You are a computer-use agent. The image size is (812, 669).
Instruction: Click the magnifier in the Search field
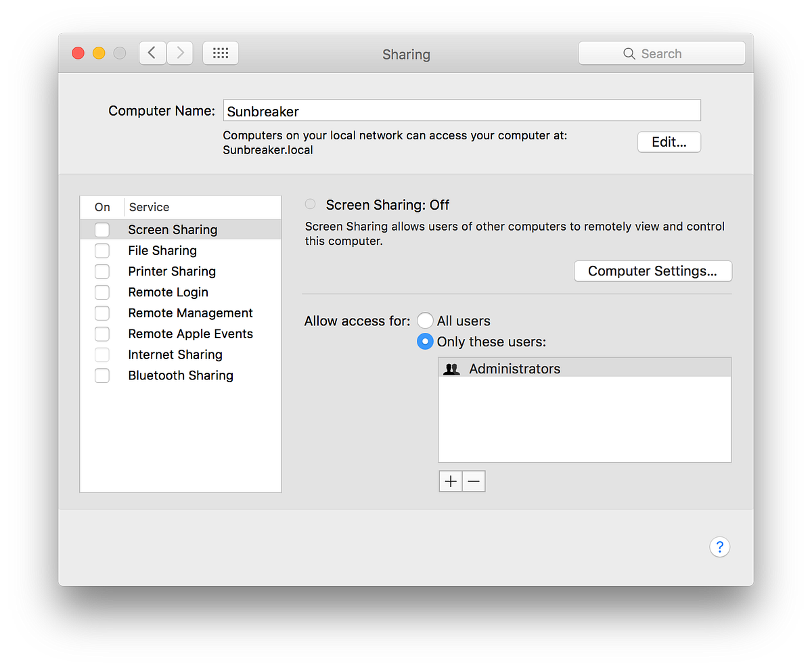tap(629, 53)
